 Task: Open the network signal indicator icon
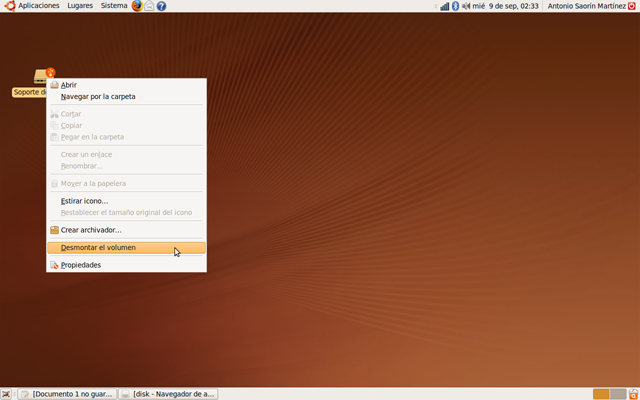click(444, 6)
